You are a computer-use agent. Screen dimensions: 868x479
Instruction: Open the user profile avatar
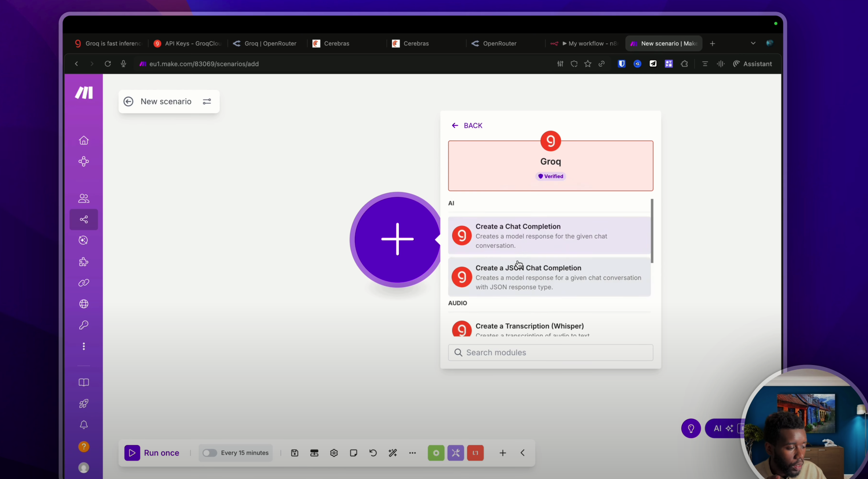point(84,468)
